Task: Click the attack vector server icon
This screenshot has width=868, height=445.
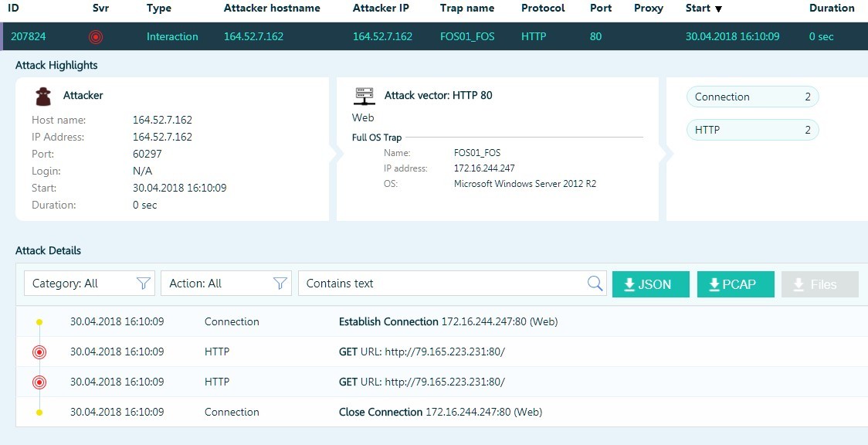Action: click(x=364, y=96)
